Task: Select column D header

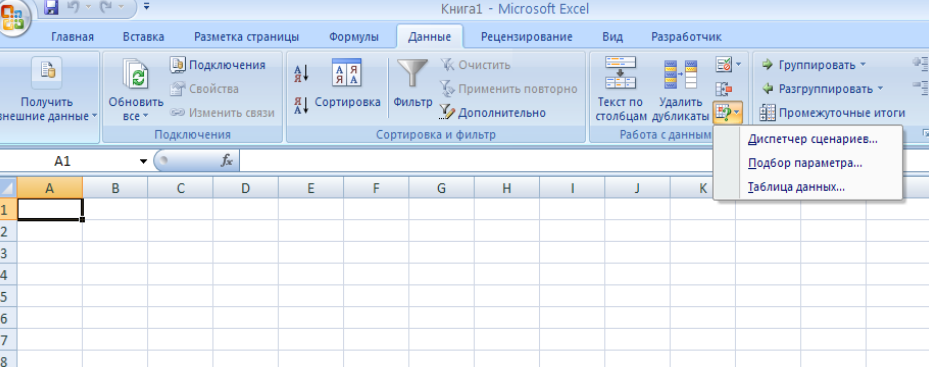Action: click(x=245, y=189)
